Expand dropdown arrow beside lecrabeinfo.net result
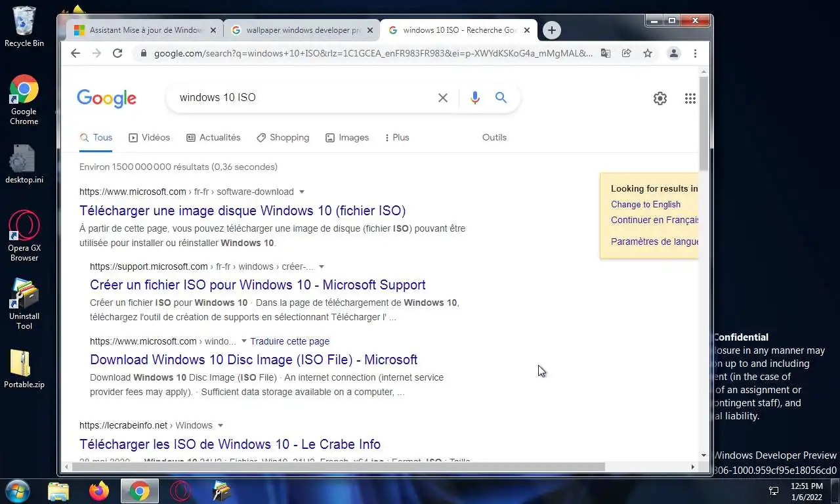This screenshot has width=840, height=504. point(220,425)
